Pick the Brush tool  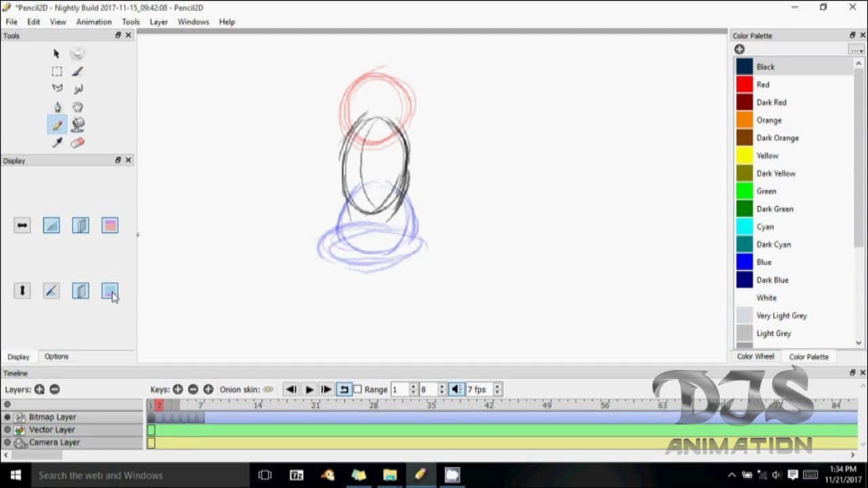click(x=77, y=71)
